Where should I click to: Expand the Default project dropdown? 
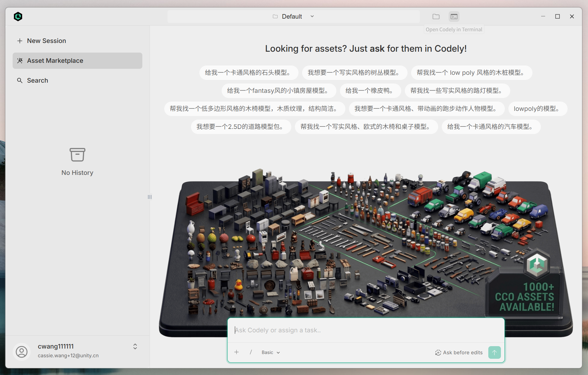293,17
